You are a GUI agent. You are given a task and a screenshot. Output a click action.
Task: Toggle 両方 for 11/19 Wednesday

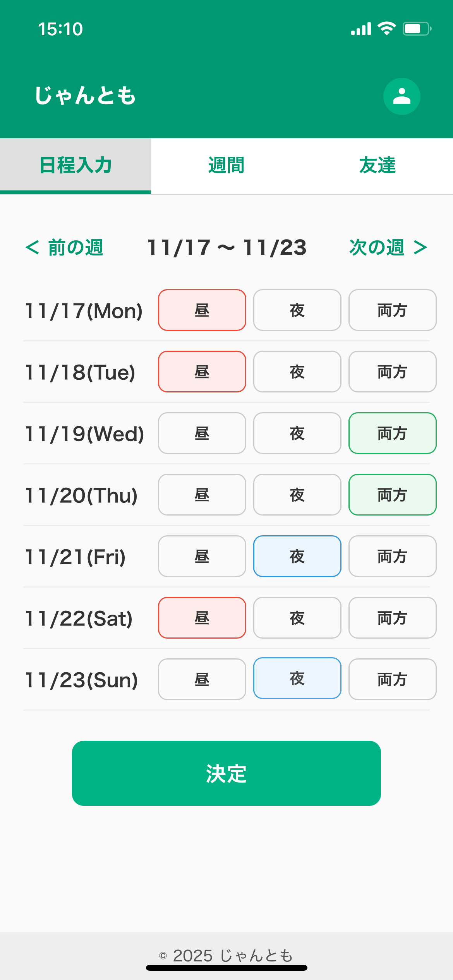click(392, 433)
